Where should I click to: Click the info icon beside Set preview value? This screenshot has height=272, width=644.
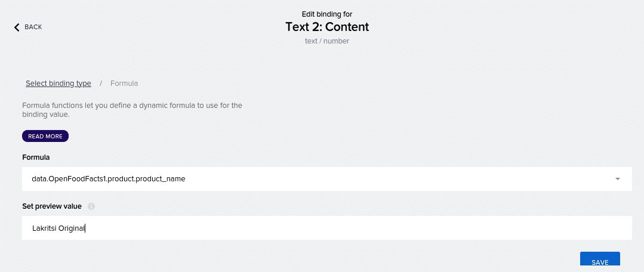coord(91,206)
